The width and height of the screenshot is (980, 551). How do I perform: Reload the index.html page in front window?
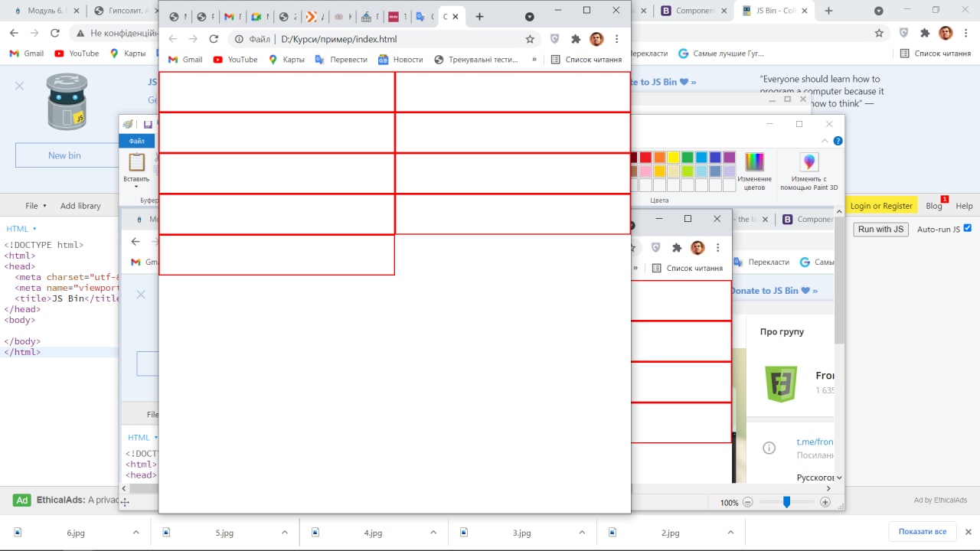(x=214, y=39)
